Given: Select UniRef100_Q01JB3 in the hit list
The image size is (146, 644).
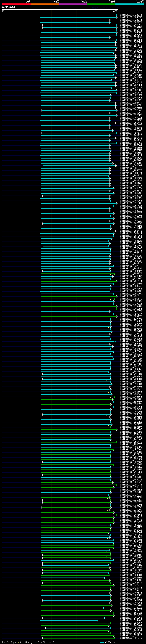Looking at the screenshot, I should (x=131, y=309).
